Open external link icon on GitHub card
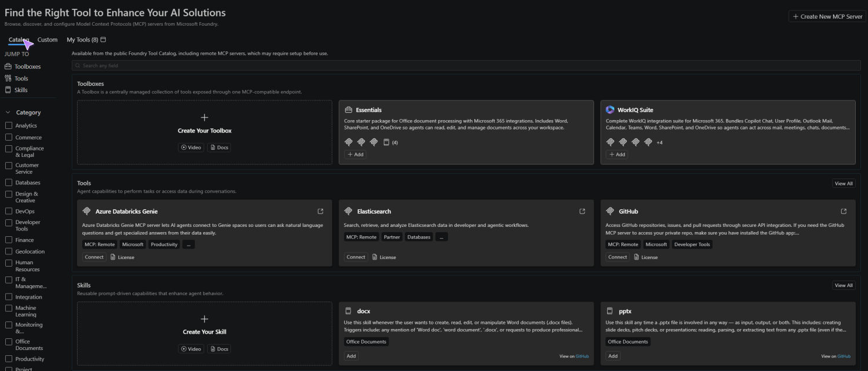868x371 pixels. click(x=843, y=211)
